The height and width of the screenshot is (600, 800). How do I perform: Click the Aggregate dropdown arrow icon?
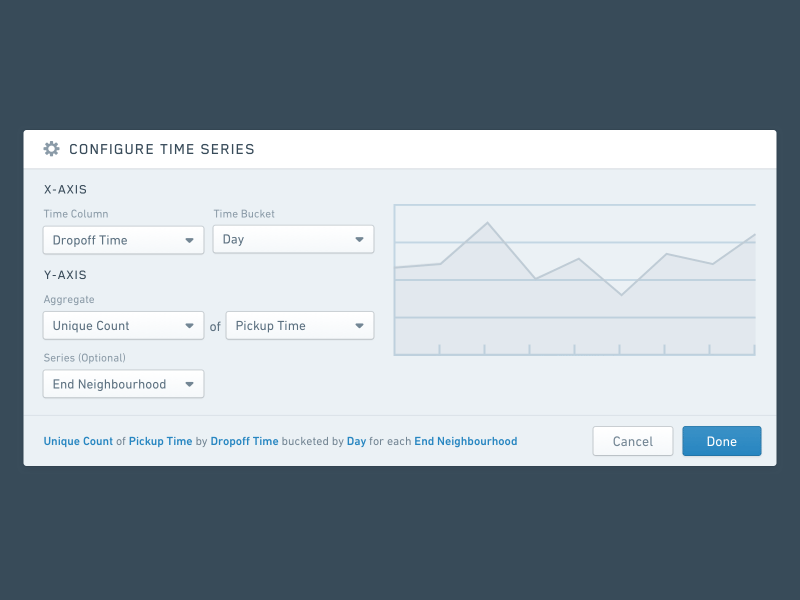point(189,325)
